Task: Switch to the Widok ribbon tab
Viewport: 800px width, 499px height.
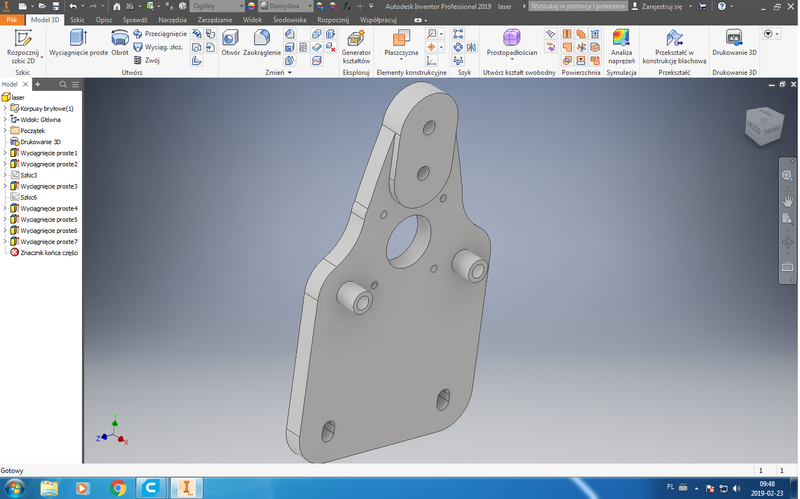Action: [x=253, y=19]
